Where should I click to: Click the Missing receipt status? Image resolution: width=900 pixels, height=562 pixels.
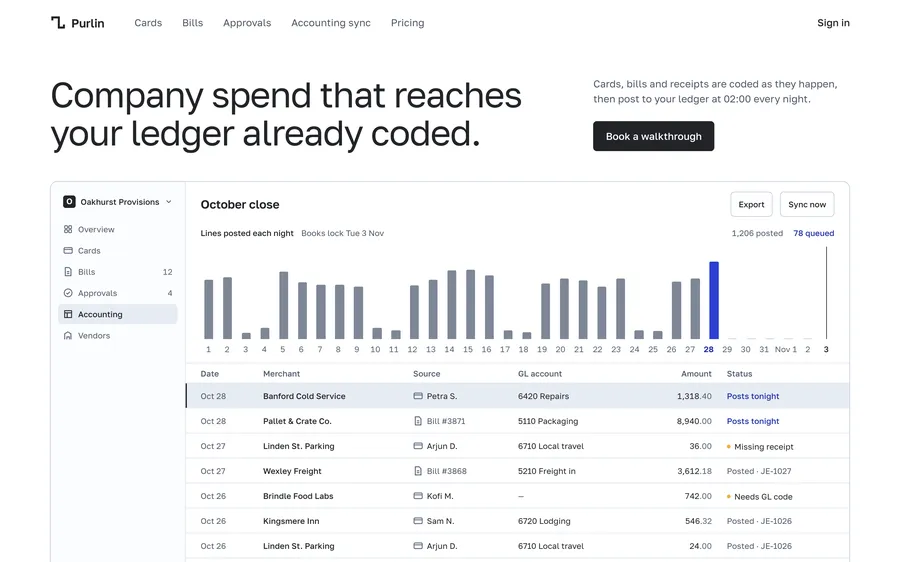pyautogui.click(x=763, y=447)
